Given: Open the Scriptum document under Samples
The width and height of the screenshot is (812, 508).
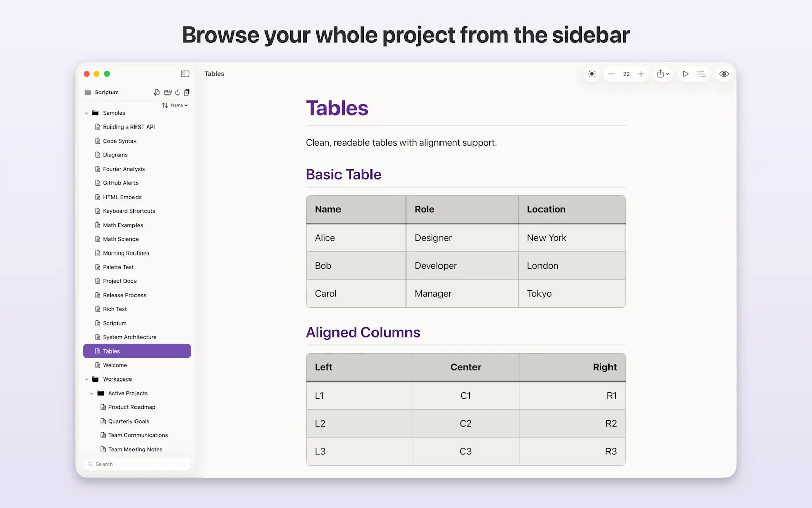Looking at the screenshot, I should click(x=137, y=323).
